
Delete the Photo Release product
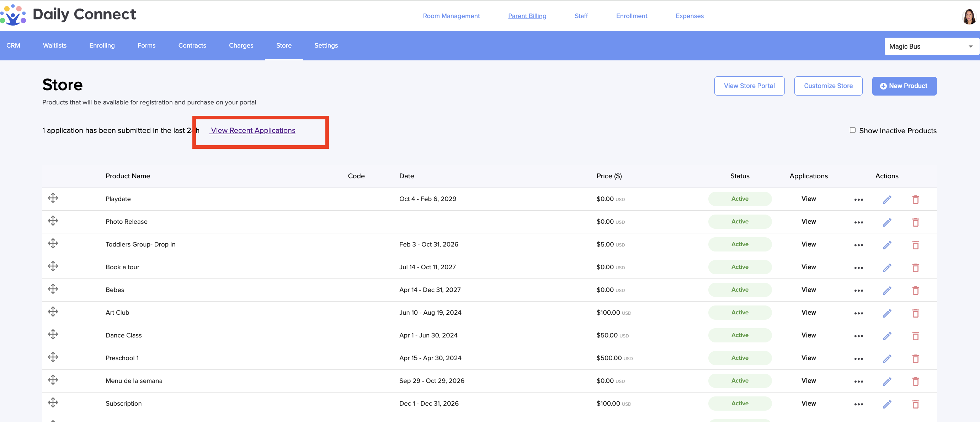(x=915, y=222)
